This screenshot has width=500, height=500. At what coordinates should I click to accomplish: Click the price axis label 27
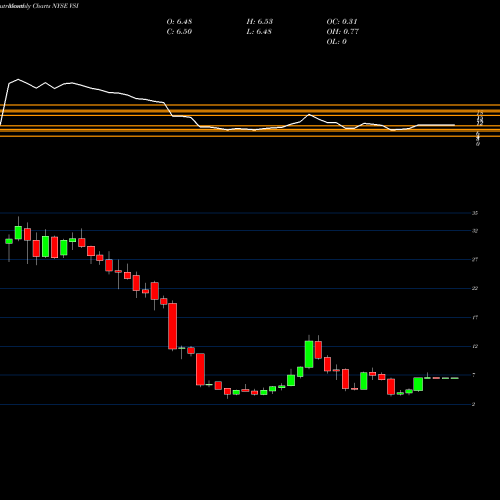coord(475,260)
